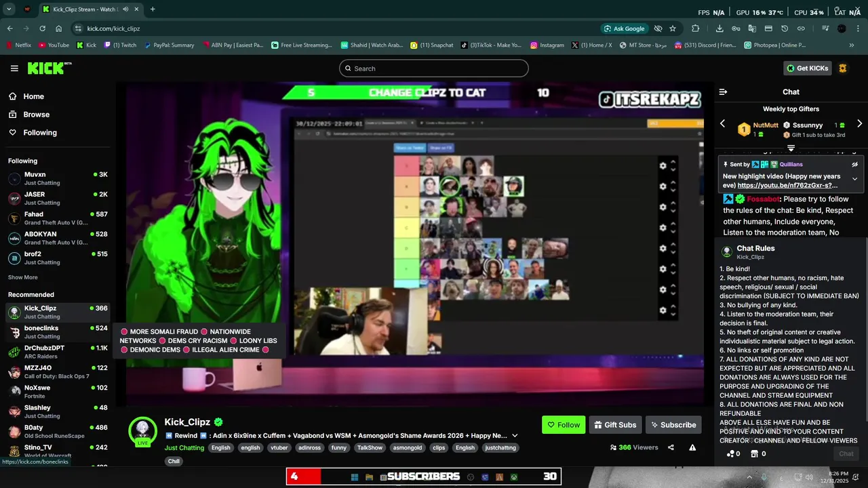This screenshot has height=488, width=868.
Task: Open Fahad channel in sidebar
Action: (x=58, y=218)
